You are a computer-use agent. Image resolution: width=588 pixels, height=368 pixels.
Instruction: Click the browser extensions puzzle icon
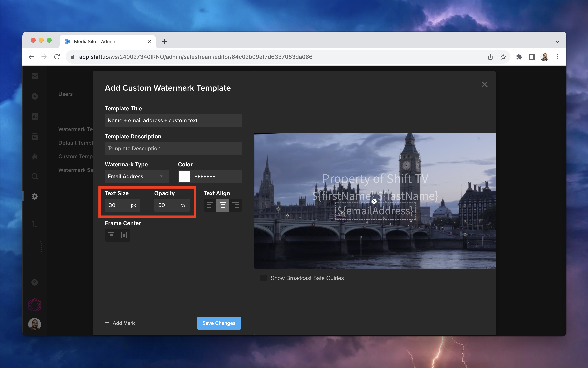[x=519, y=57]
